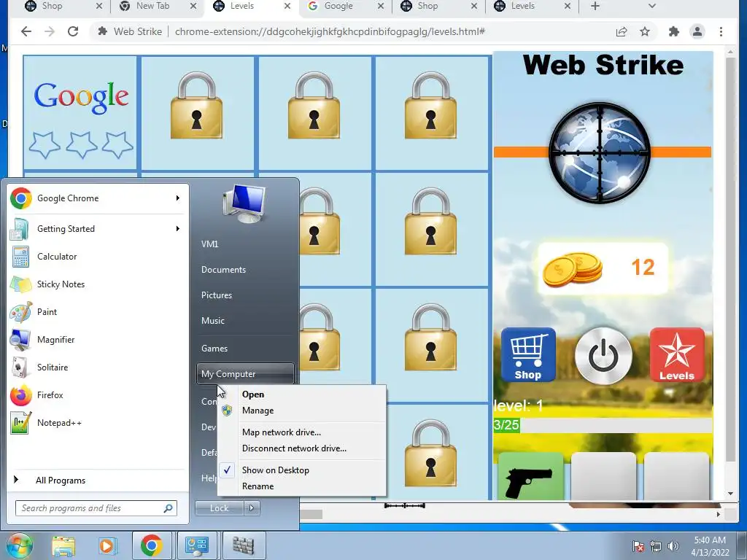Click the Lock button
The height and width of the screenshot is (560, 747).
click(219, 508)
